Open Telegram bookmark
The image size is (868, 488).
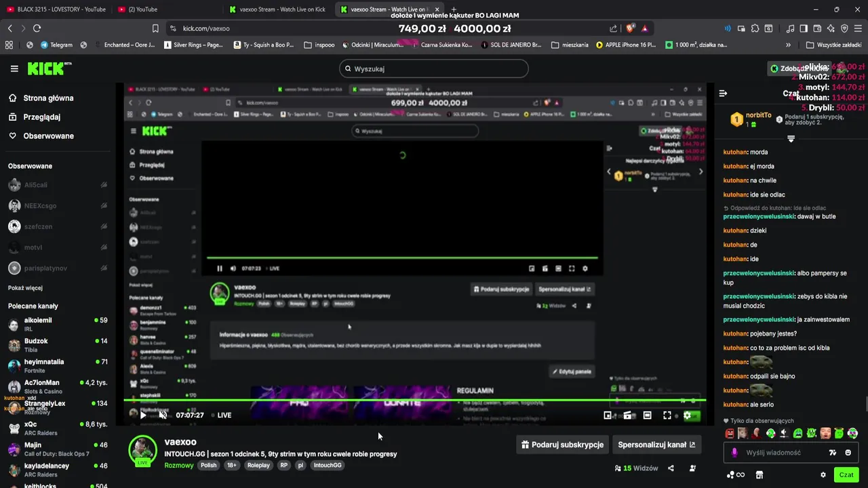pos(56,45)
